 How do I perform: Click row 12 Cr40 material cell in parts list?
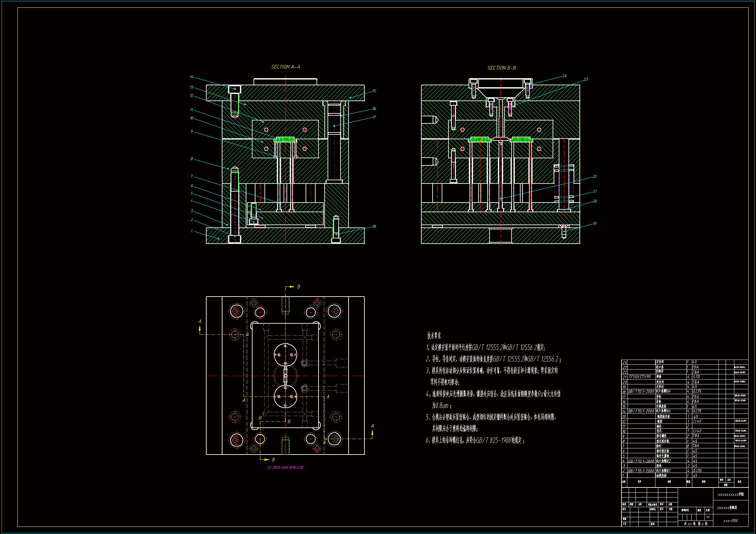697,421
